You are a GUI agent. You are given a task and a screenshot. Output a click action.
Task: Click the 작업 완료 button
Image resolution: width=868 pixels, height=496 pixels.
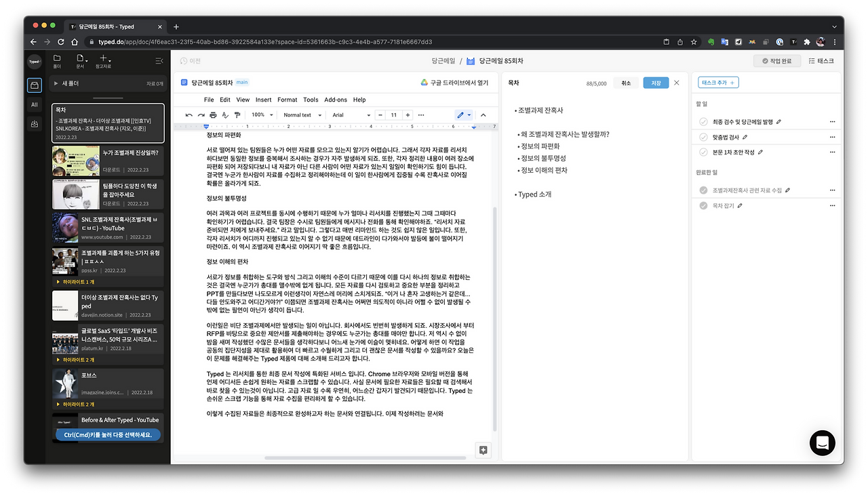[x=776, y=61]
